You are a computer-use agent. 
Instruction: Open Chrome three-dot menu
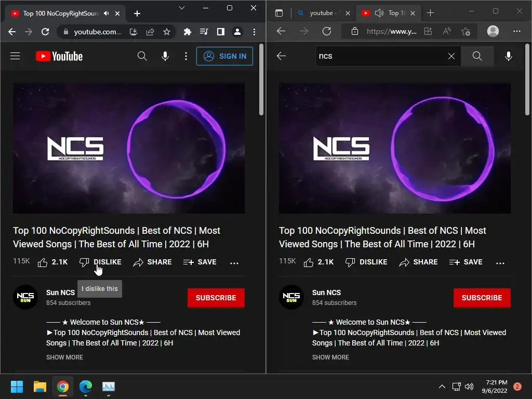point(254,32)
